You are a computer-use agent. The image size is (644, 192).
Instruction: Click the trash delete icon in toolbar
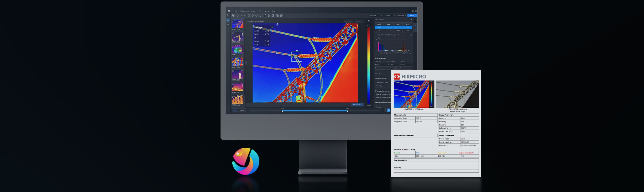click(x=269, y=16)
